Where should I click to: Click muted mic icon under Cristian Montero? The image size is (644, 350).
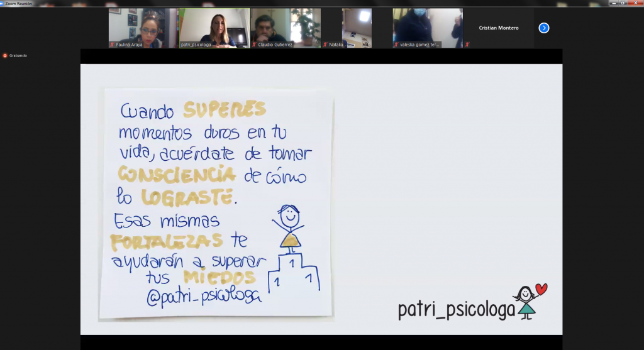467,45
